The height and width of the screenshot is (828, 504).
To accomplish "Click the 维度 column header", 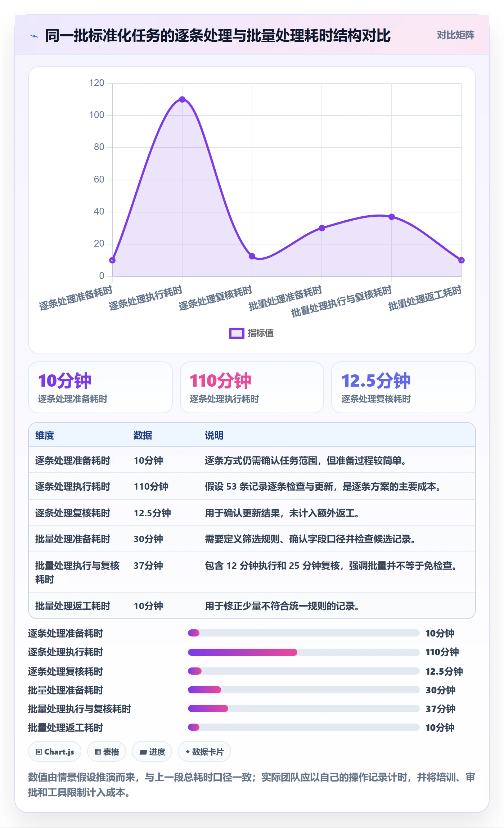I will pyautogui.click(x=45, y=435).
